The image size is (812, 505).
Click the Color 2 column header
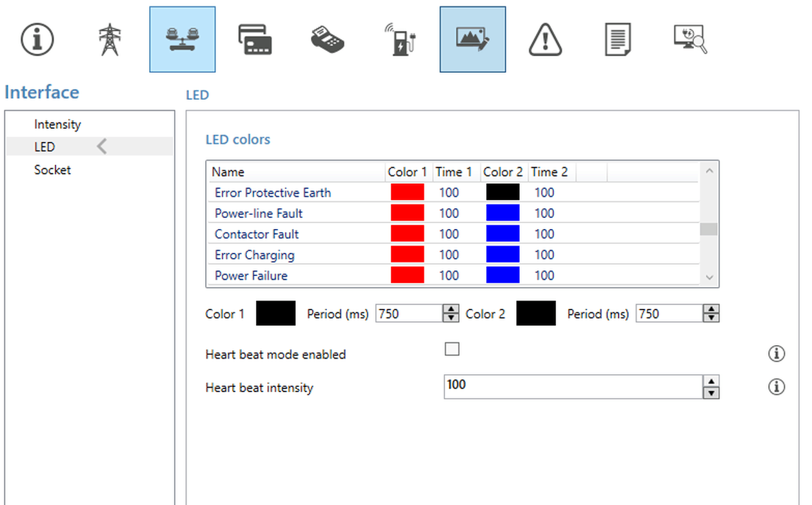(503, 172)
